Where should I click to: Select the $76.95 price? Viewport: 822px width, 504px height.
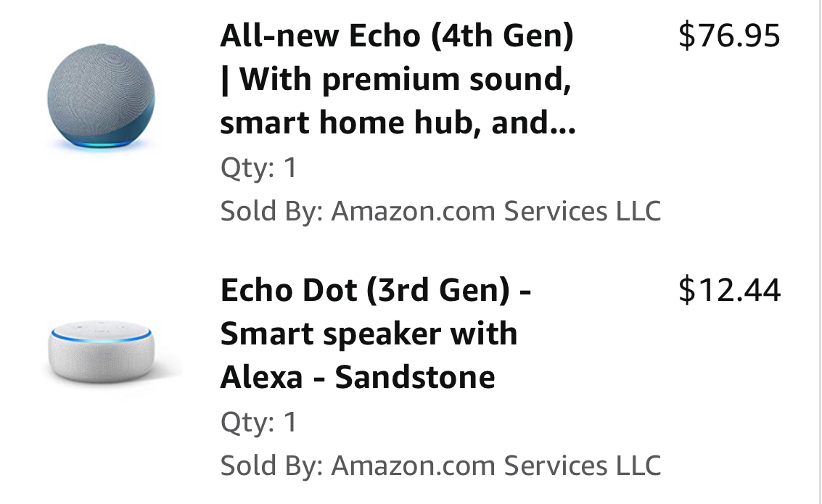tap(729, 36)
